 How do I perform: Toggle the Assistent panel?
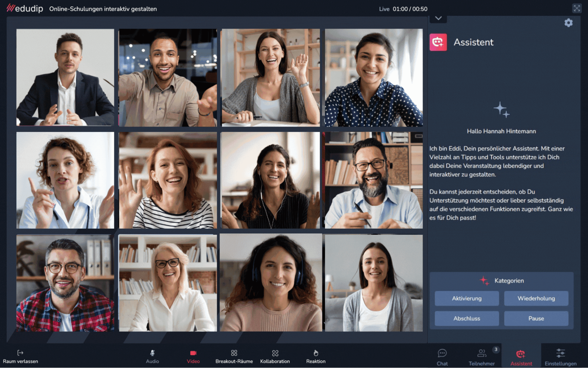521,357
